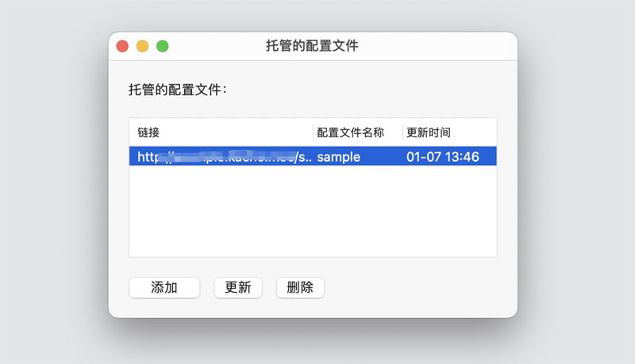
Task: Click the empty title bar right of the title
Action: point(444,46)
